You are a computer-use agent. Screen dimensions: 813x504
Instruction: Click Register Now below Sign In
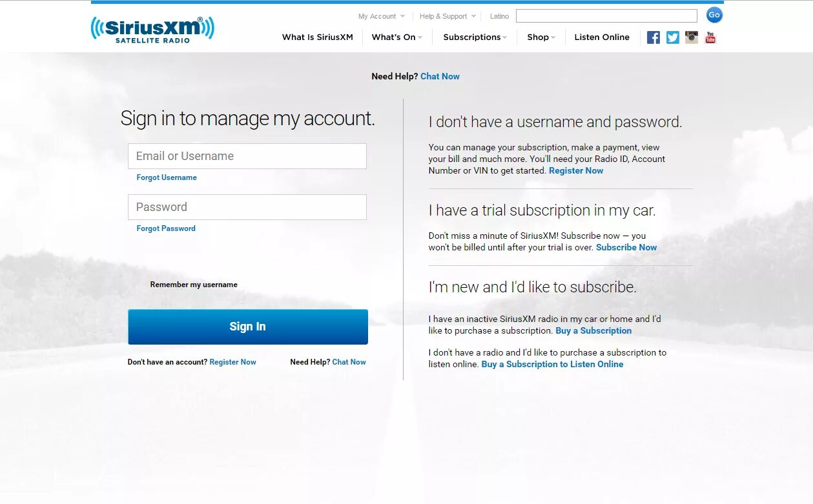click(232, 362)
